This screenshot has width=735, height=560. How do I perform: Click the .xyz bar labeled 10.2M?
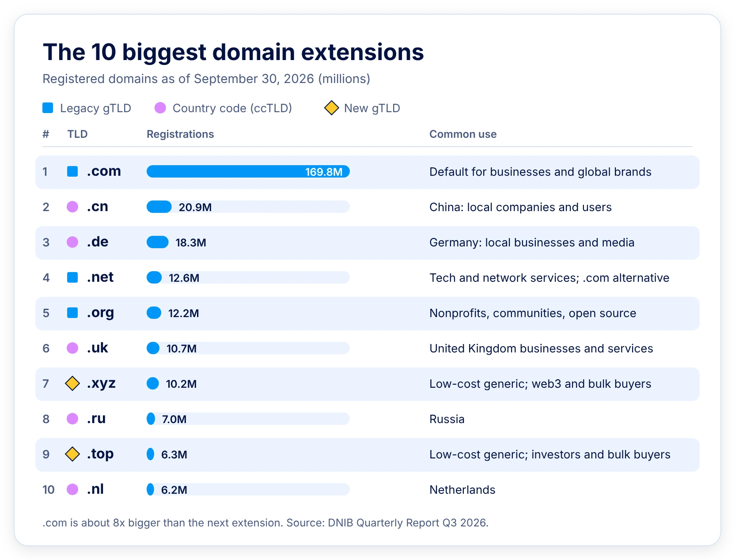153,383
